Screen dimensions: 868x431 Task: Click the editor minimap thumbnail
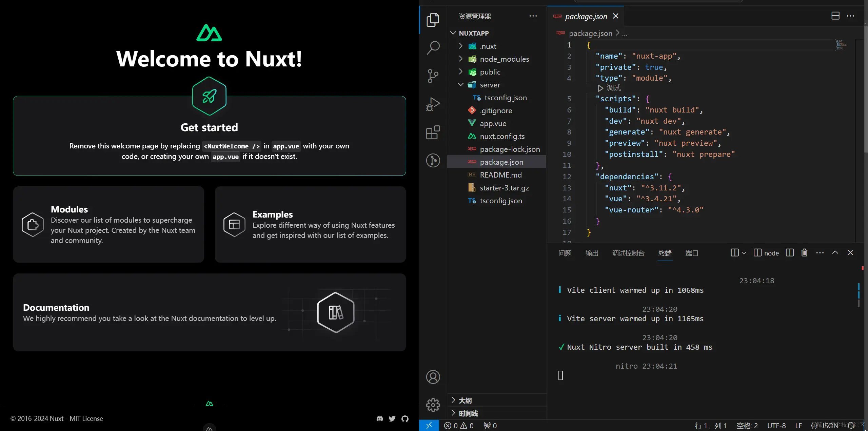point(841,45)
